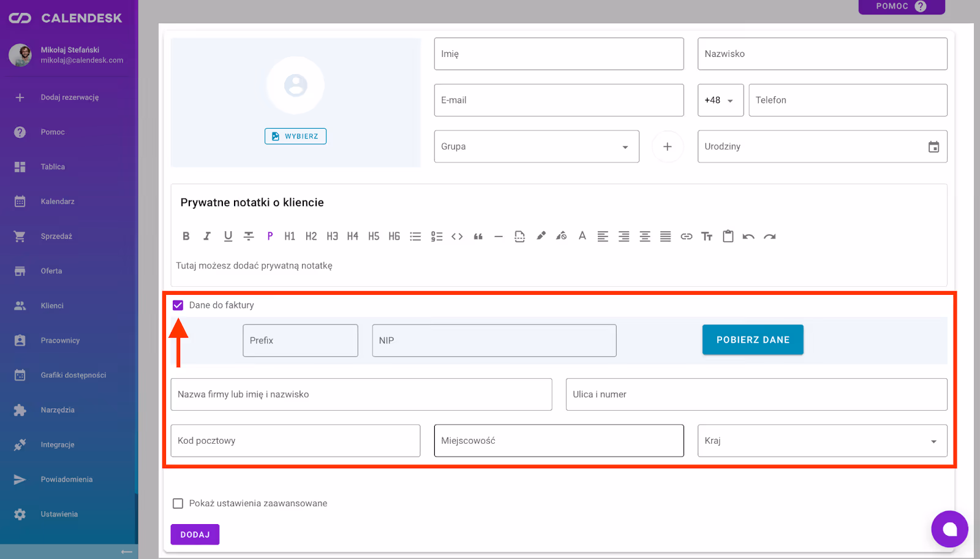Click the WYBIERZ photo upload button
Image resolution: width=980 pixels, height=559 pixels.
tap(295, 136)
